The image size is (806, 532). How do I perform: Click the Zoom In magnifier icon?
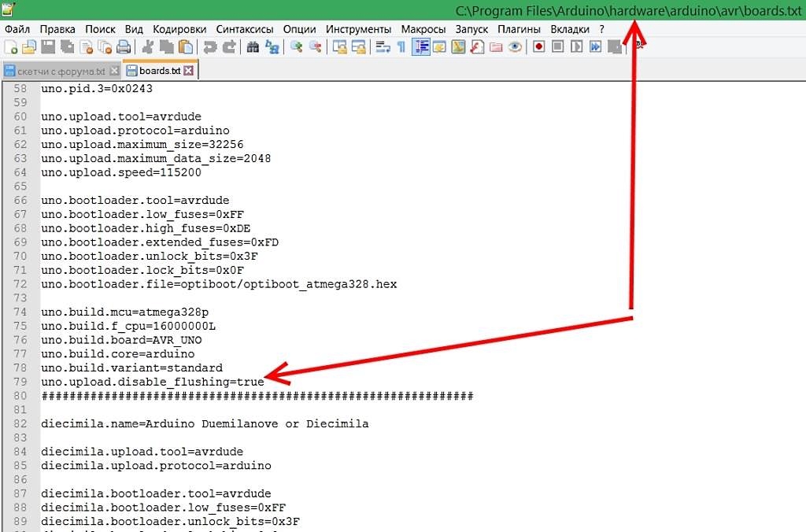coord(297,47)
